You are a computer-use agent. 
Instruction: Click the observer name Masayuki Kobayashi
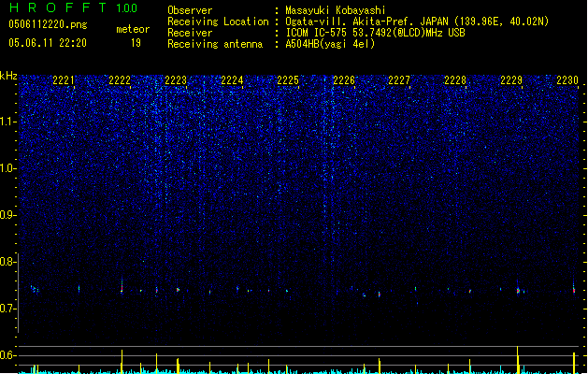coord(336,10)
